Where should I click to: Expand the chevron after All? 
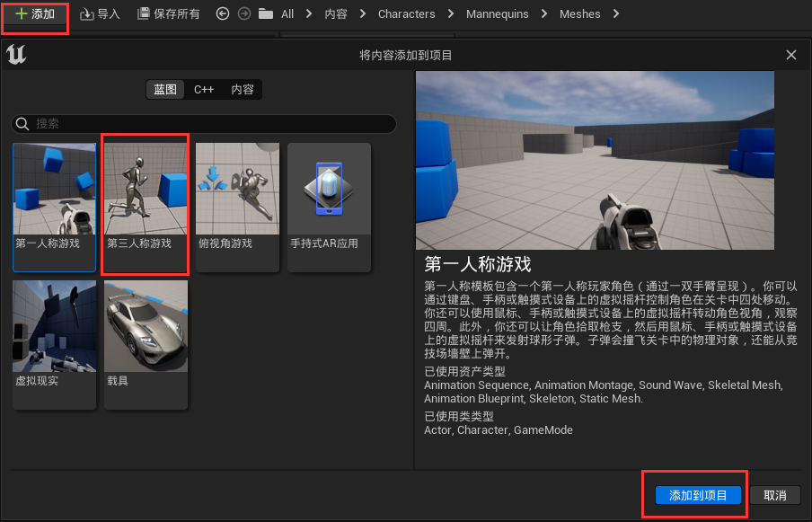click(309, 14)
